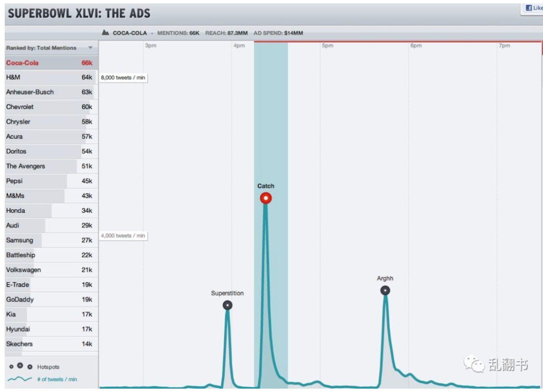Click the 4pm time label

[x=239, y=45]
